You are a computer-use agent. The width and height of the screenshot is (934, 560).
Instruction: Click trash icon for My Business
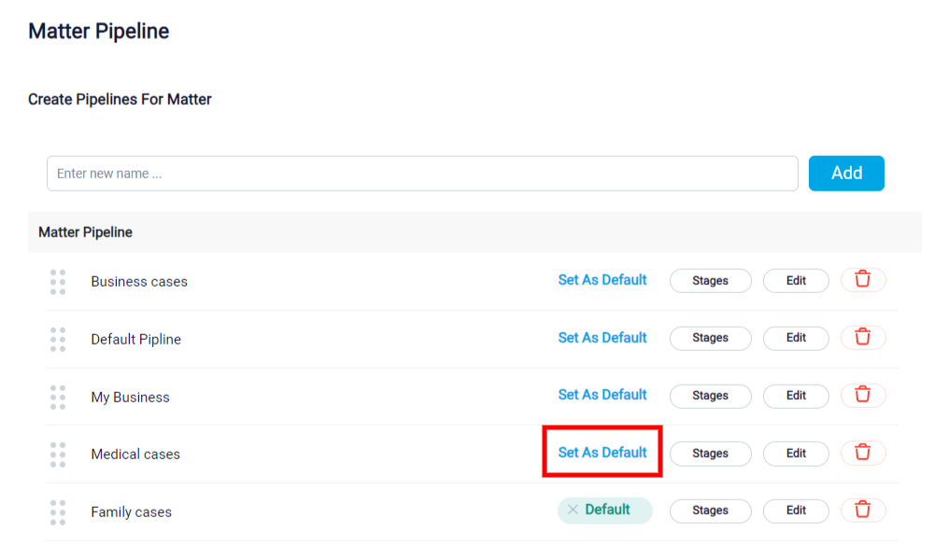pyautogui.click(x=862, y=395)
